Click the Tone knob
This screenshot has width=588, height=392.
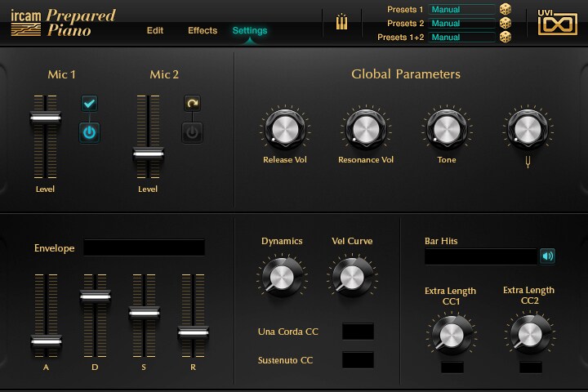click(447, 129)
